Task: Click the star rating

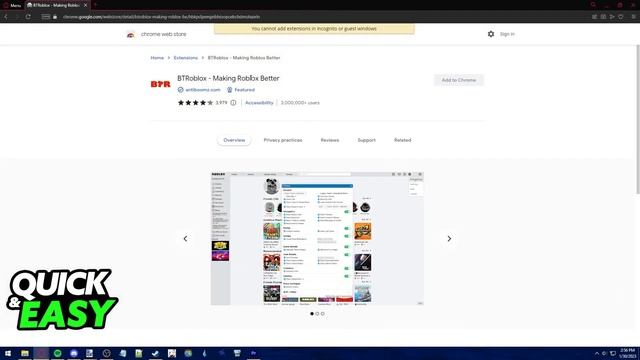Action: (195, 103)
